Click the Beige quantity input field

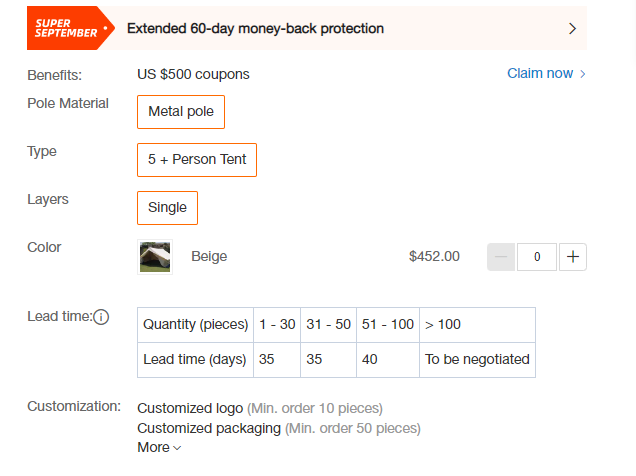pos(537,257)
